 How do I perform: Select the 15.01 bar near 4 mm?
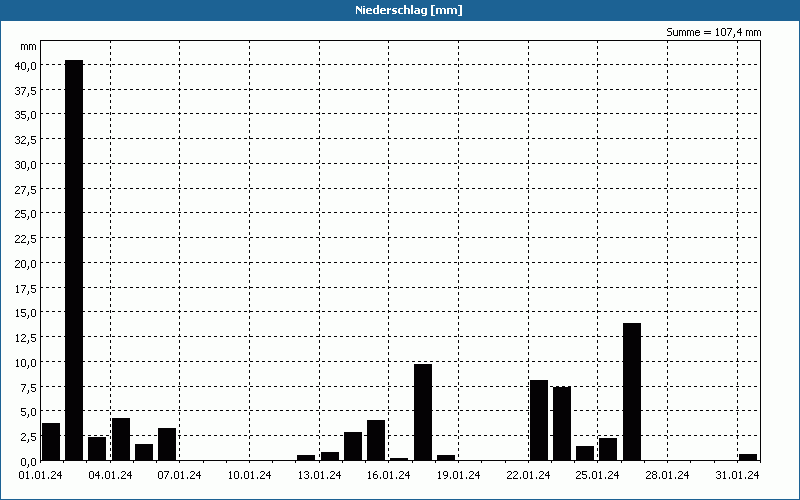tap(376, 440)
